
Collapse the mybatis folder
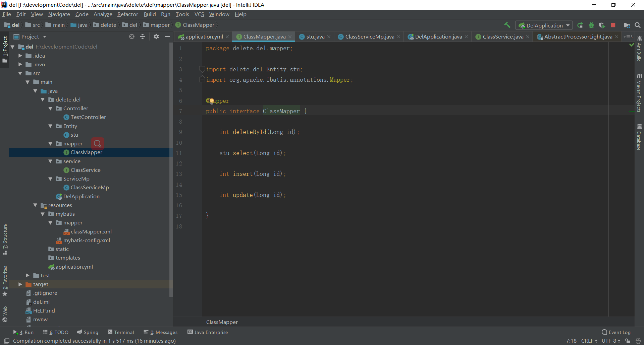[x=43, y=214]
